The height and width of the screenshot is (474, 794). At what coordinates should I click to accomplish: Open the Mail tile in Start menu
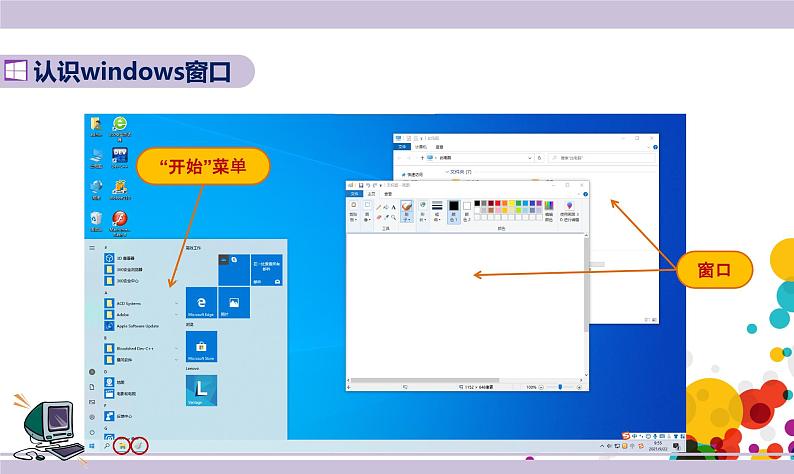pyautogui.click(x=267, y=270)
